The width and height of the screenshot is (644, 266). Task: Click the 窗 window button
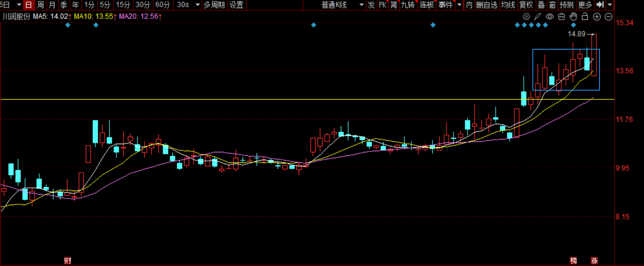click(x=552, y=5)
